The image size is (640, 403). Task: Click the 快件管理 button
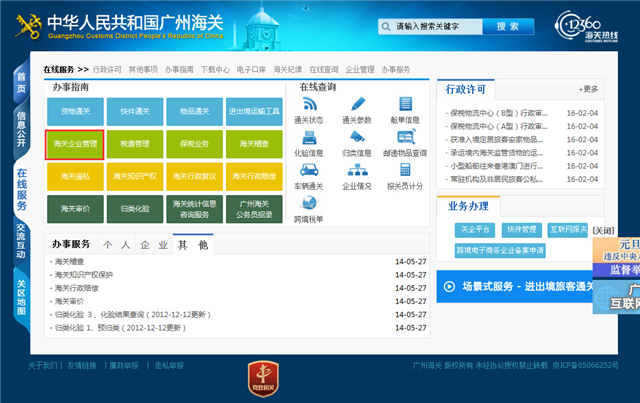pos(522,230)
